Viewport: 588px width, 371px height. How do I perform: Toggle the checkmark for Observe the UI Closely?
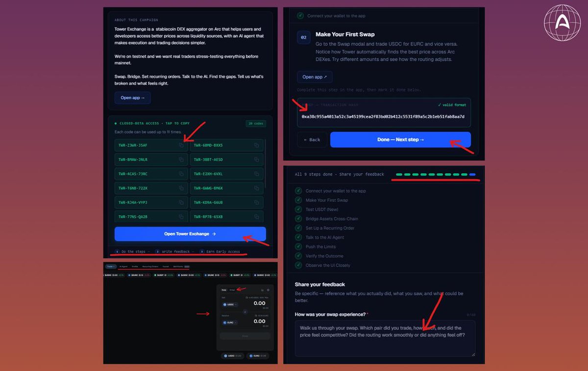click(x=298, y=265)
